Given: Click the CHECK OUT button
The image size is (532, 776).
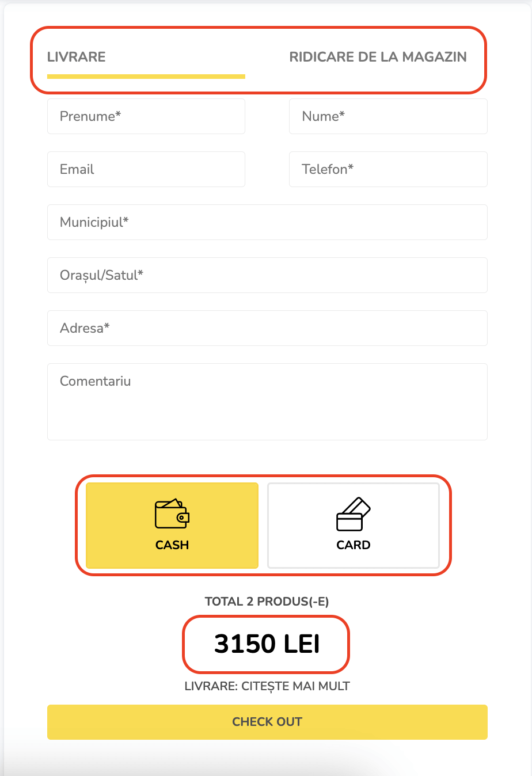Looking at the screenshot, I should tap(267, 722).
